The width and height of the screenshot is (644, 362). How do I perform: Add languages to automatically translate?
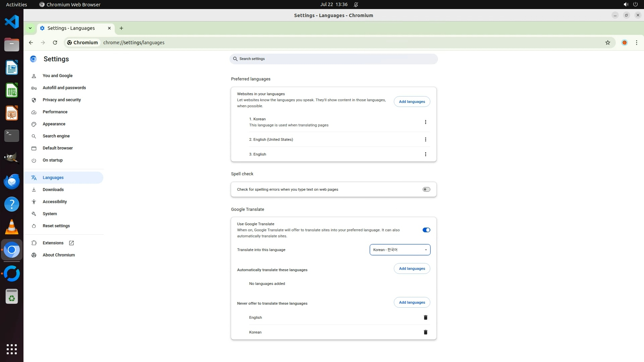[x=412, y=268]
